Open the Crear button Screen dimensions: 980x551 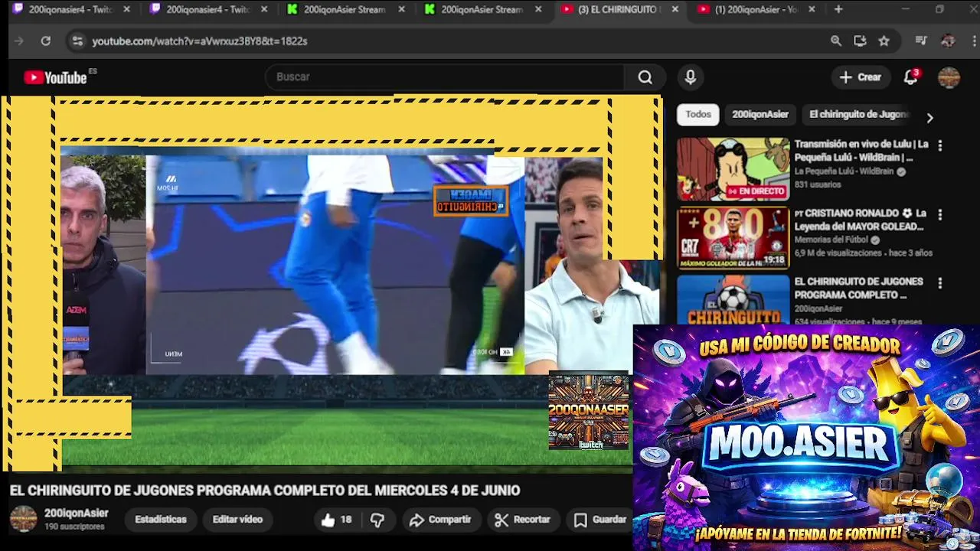(861, 77)
